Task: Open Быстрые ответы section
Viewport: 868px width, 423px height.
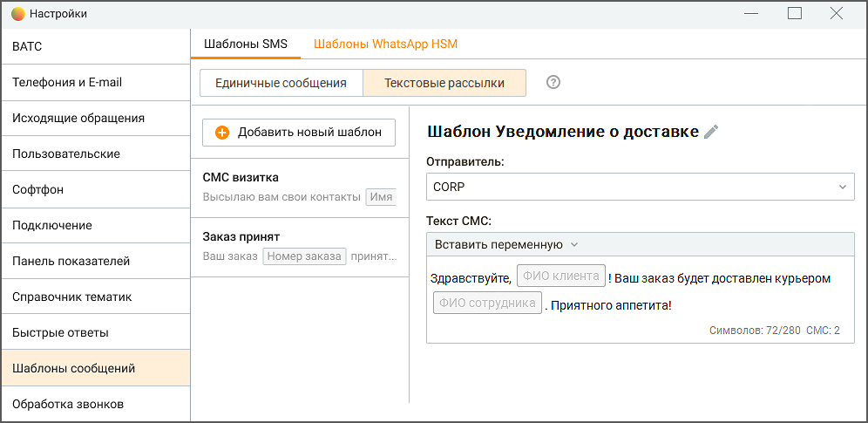Action: click(95, 333)
